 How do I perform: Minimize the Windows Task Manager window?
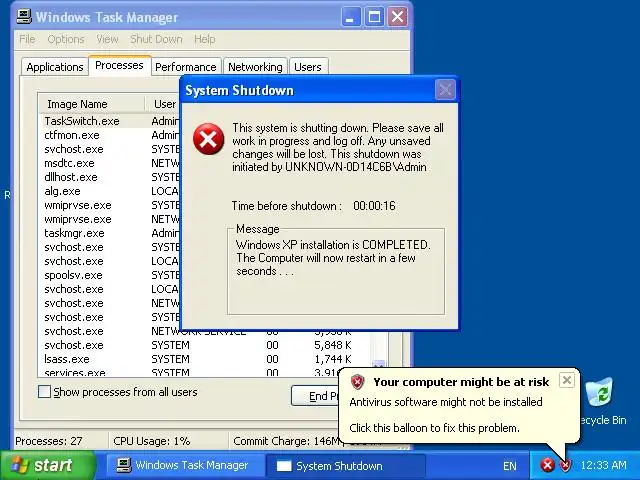351,17
